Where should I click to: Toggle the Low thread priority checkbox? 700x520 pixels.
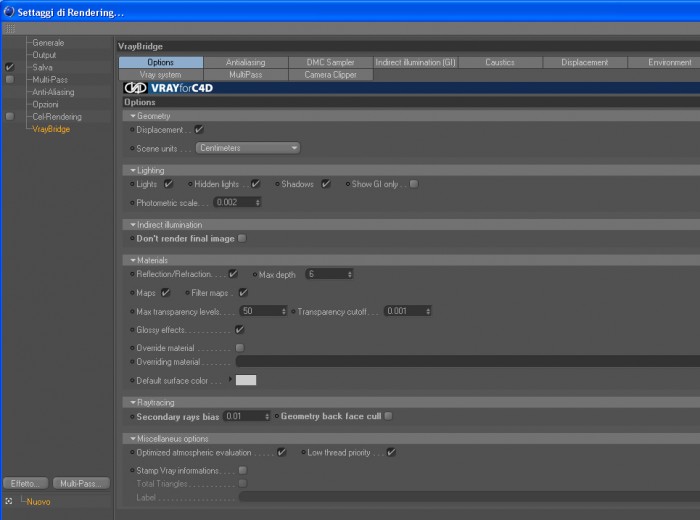[x=391, y=452]
